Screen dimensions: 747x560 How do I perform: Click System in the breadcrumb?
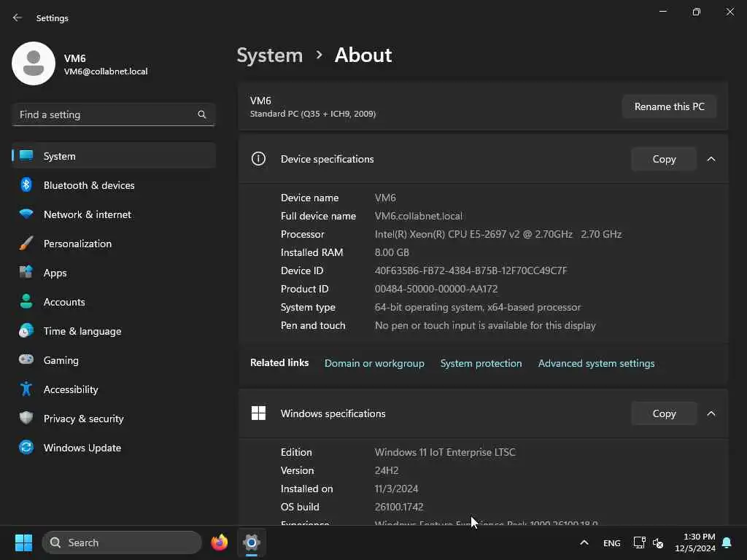[270, 55]
